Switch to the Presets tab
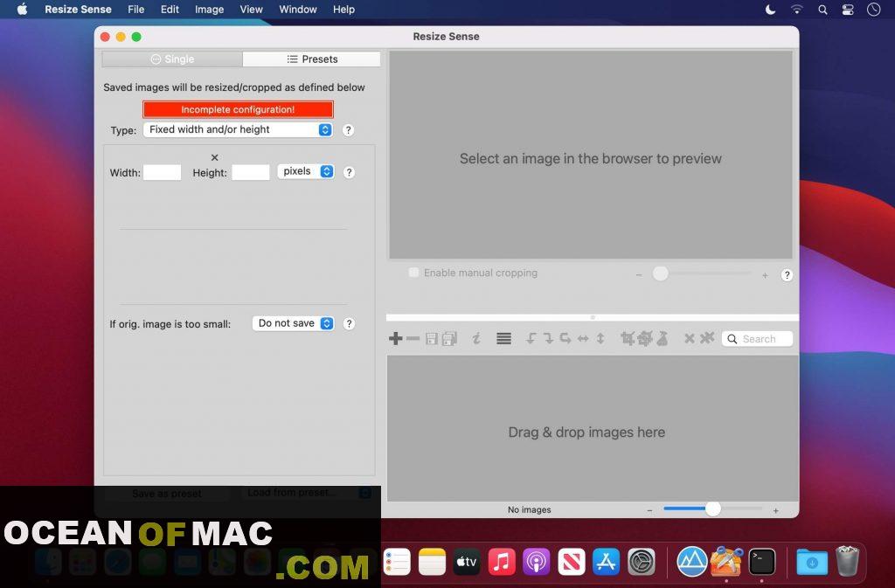 (x=312, y=59)
